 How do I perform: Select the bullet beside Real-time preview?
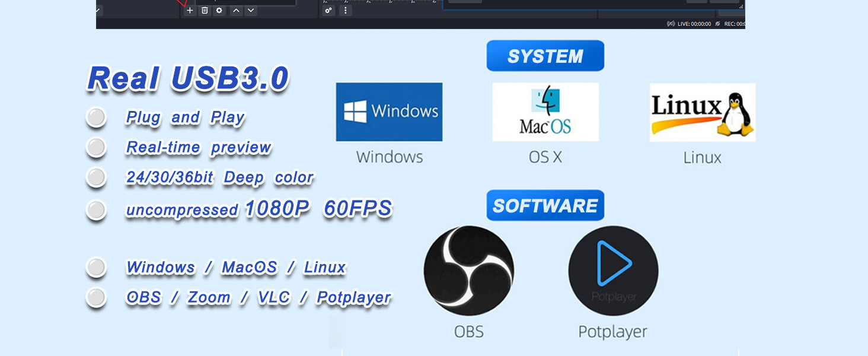96,147
